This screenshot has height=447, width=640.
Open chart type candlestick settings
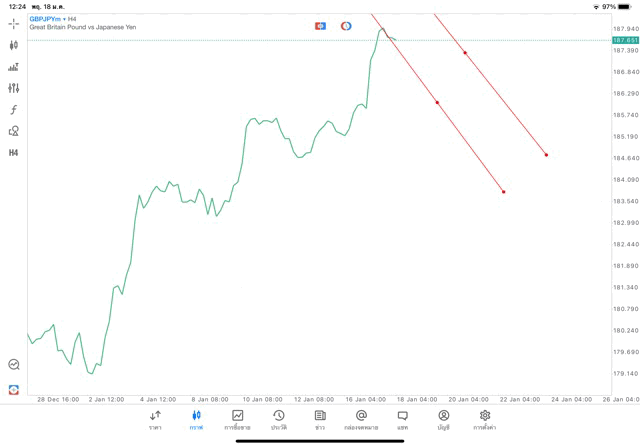14,45
